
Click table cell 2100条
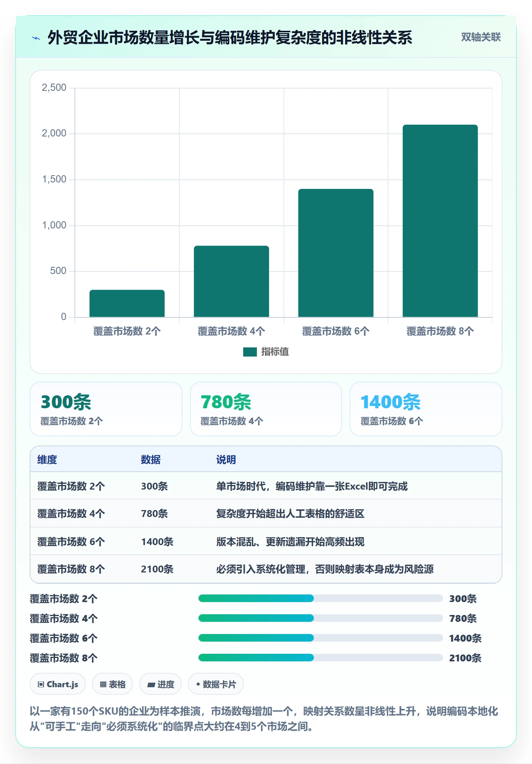(157, 569)
